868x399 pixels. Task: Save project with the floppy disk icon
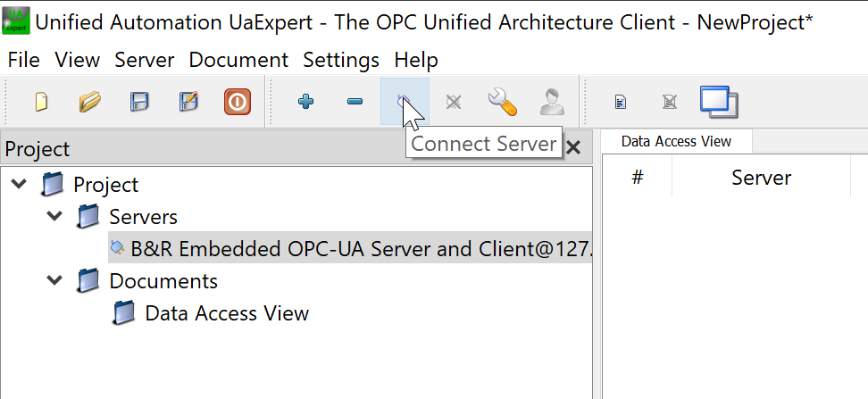pos(139,102)
